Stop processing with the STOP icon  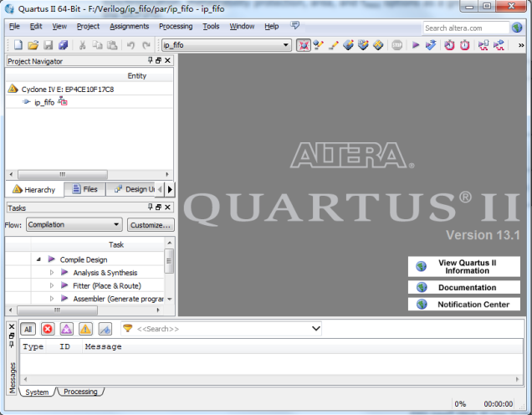(x=396, y=45)
